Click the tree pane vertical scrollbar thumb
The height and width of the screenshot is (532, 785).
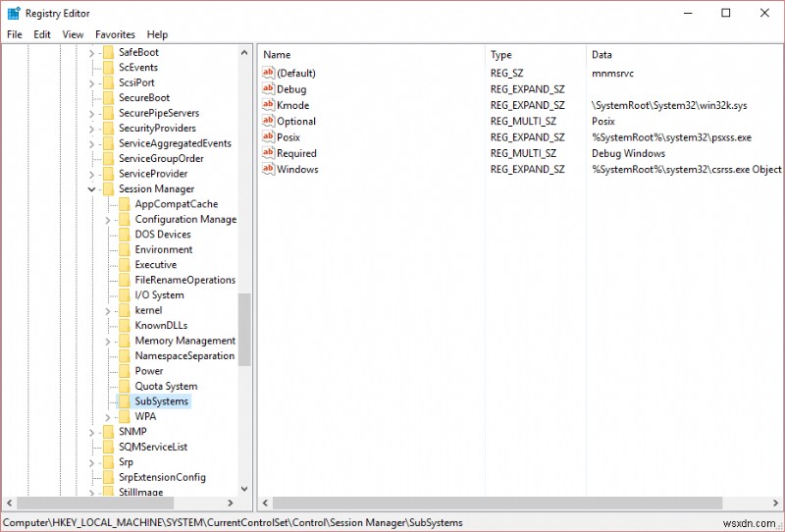coord(244,330)
